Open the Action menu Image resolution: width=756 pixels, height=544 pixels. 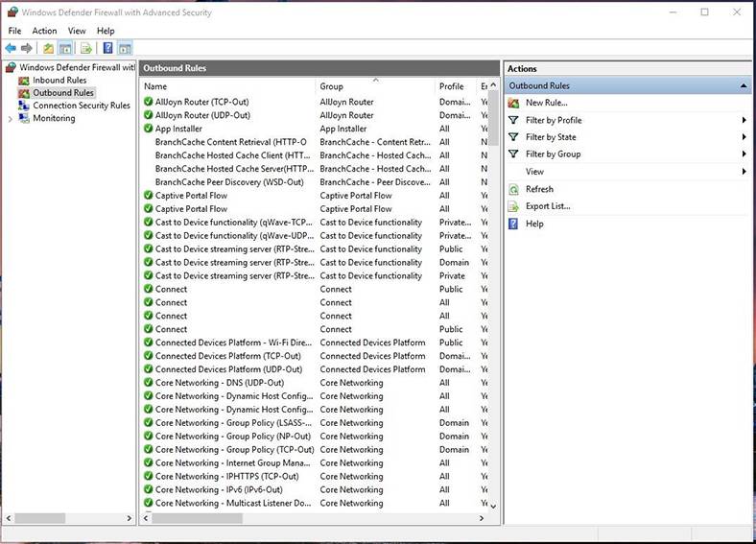pos(44,31)
